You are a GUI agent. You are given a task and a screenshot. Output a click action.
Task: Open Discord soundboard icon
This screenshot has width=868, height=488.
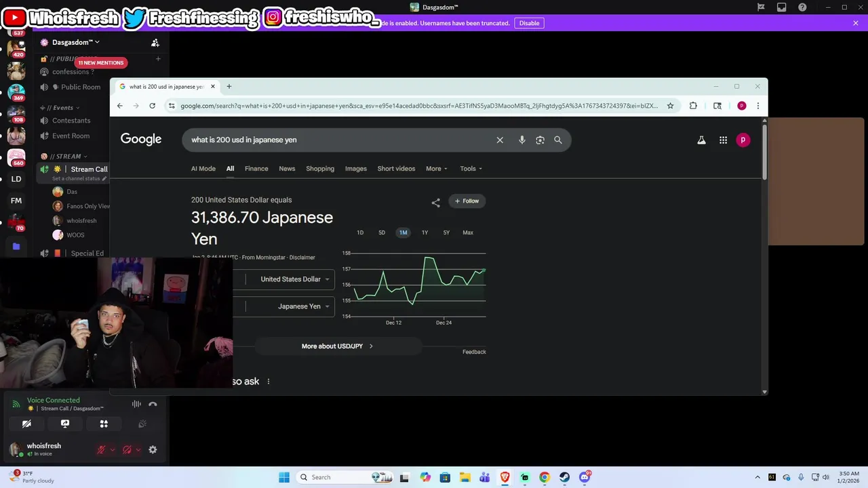point(142,424)
